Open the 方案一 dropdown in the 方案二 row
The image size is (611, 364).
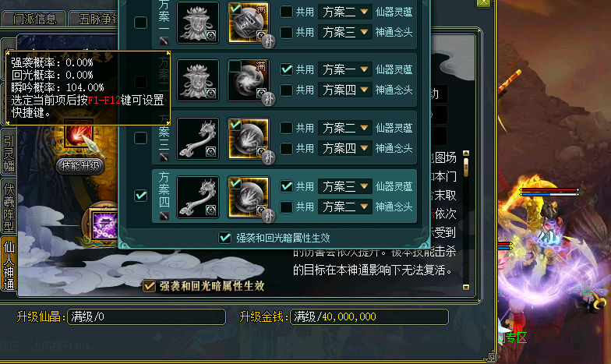click(344, 69)
